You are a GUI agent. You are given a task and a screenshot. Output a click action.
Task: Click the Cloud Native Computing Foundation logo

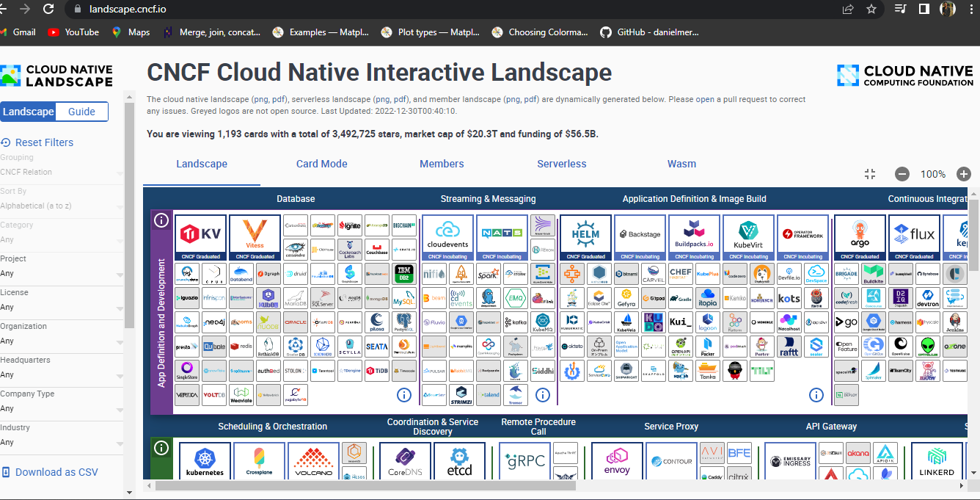(x=905, y=76)
